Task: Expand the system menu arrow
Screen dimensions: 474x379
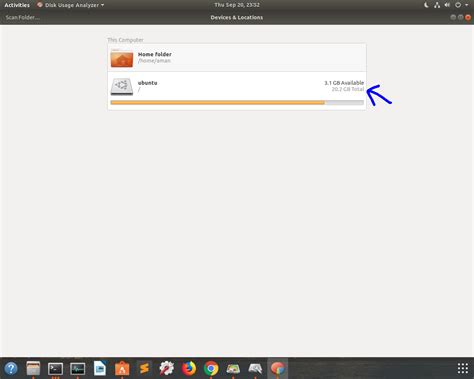Action: (x=467, y=5)
